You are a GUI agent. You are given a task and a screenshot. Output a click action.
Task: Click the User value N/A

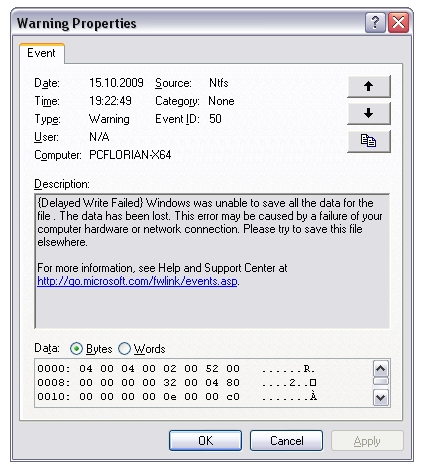[99, 137]
